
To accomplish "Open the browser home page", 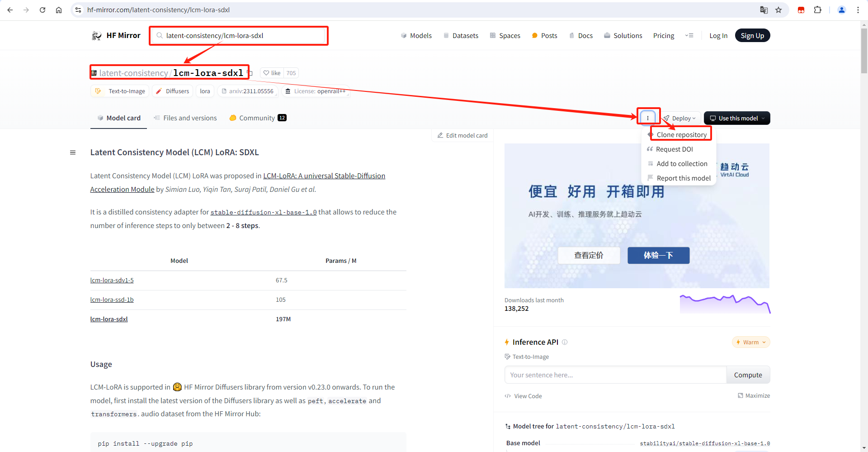I will [59, 10].
